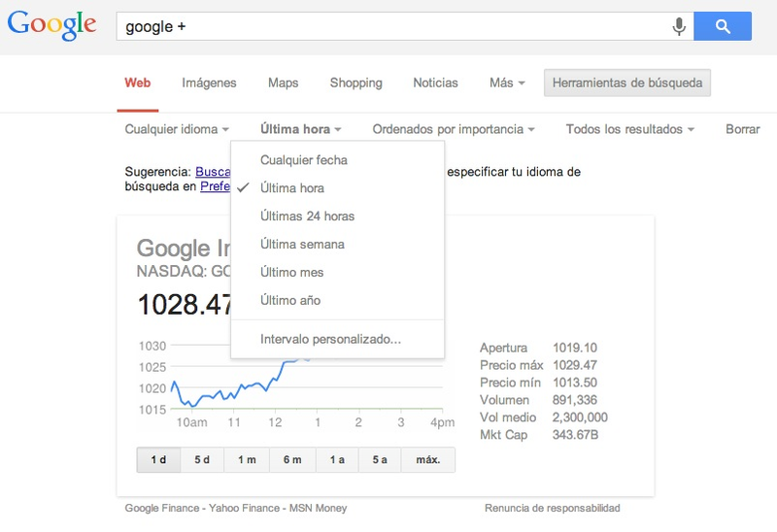This screenshot has height=532, width=777.
Task: Select checked Última hora menu option
Action: 337,188
